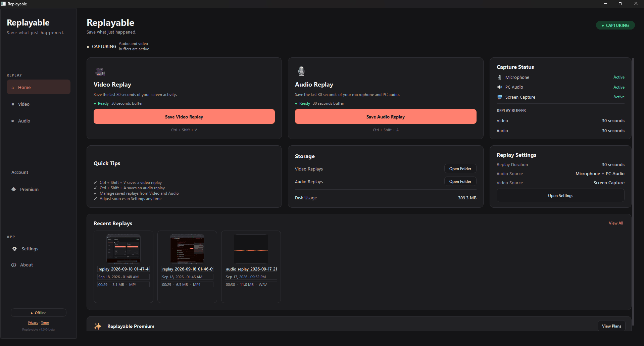The image size is (644, 346).
Task: Click the Video Replay camera icon
Action: coord(100,71)
